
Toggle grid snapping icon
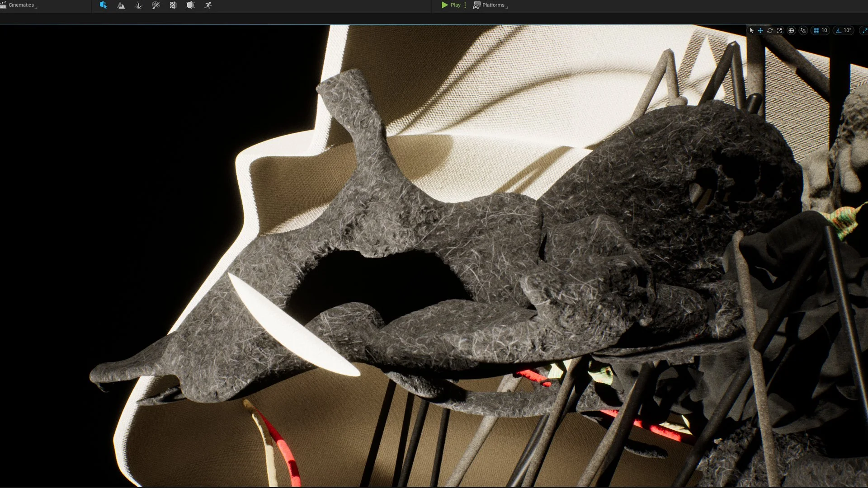point(816,31)
